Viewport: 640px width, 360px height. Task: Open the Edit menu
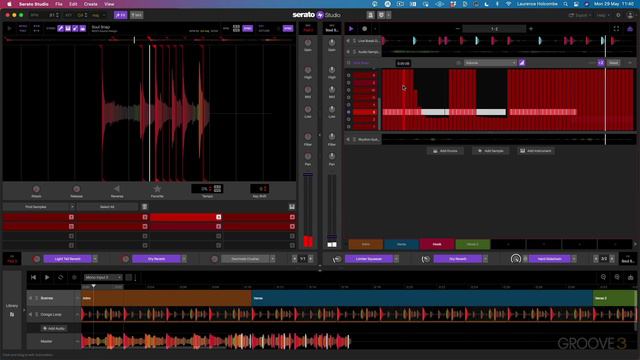click(x=73, y=4)
